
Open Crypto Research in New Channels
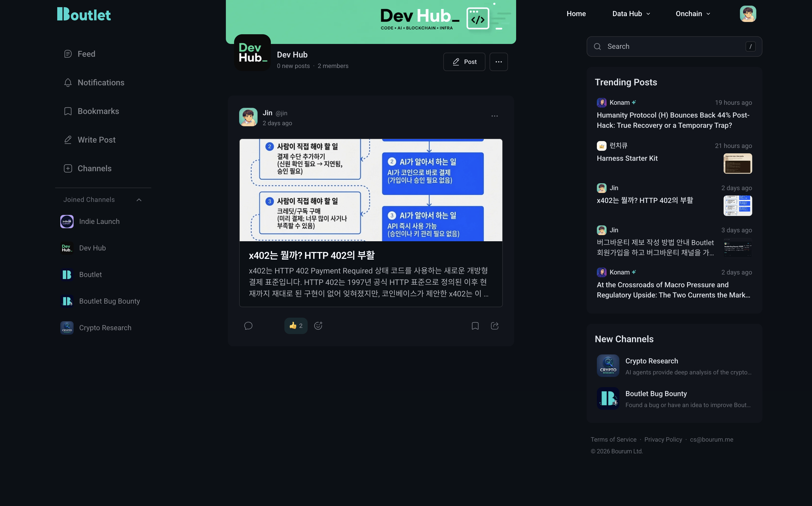[x=674, y=366]
